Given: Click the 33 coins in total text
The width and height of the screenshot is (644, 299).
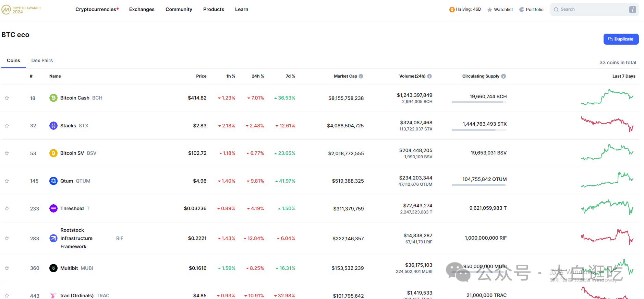Looking at the screenshot, I should tap(618, 62).
